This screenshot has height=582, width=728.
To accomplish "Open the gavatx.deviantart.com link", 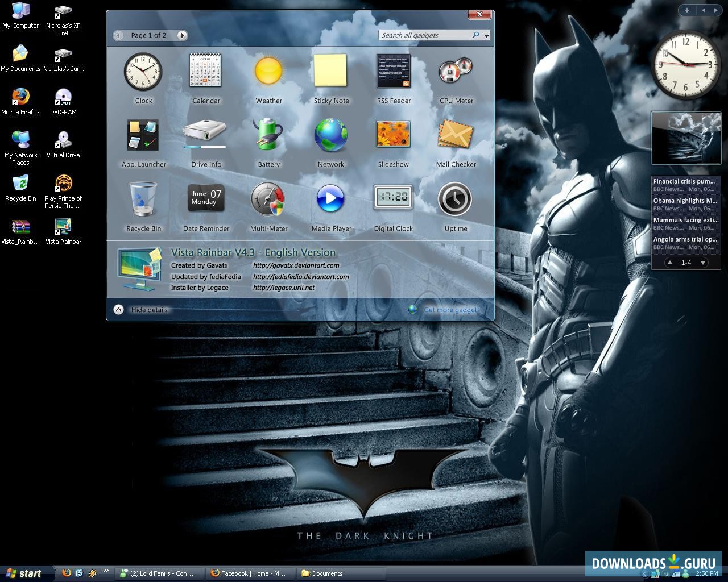I will pyautogui.click(x=296, y=265).
